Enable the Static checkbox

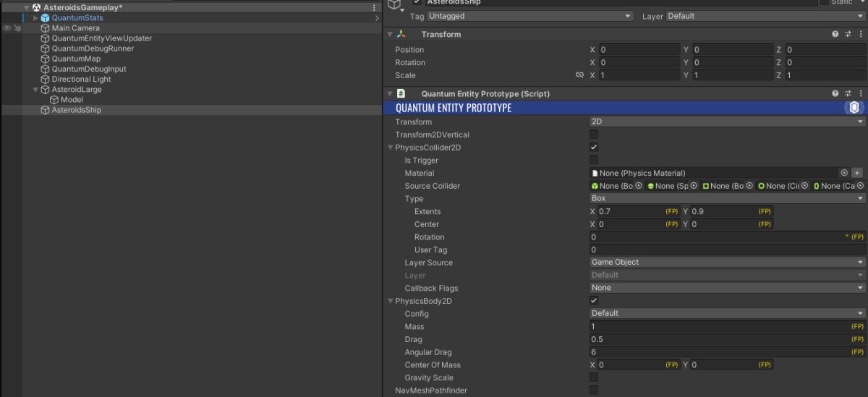point(824,2)
